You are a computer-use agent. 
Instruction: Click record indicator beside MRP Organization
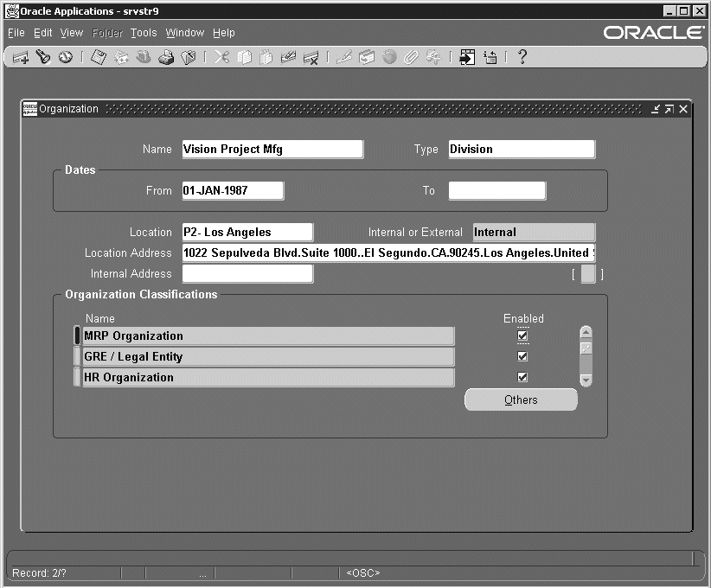tap(77, 336)
